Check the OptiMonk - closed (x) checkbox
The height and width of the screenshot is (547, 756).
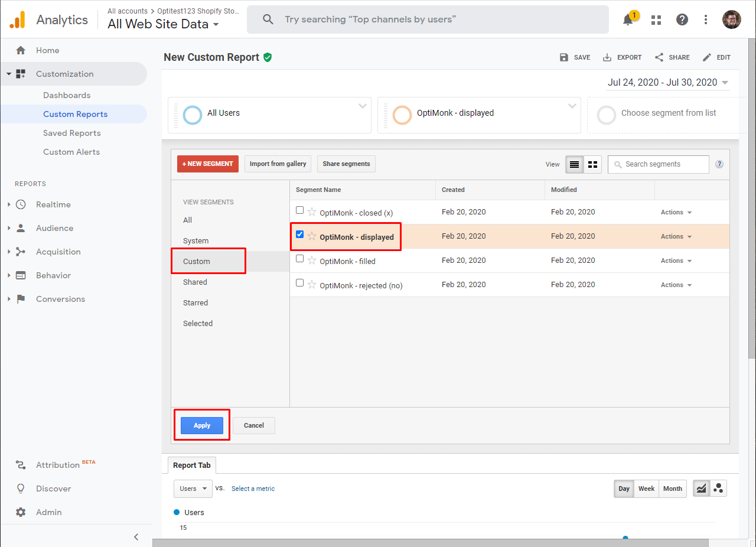pyautogui.click(x=300, y=210)
